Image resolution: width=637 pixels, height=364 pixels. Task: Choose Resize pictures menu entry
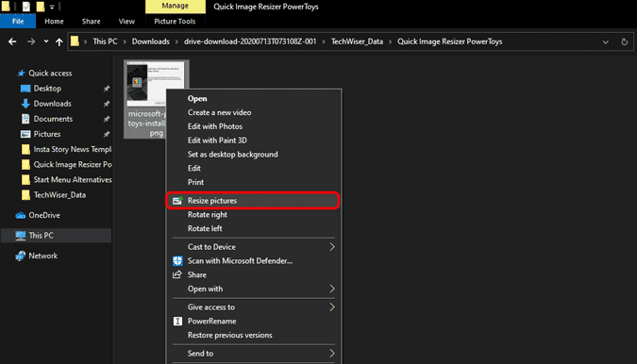tap(252, 201)
